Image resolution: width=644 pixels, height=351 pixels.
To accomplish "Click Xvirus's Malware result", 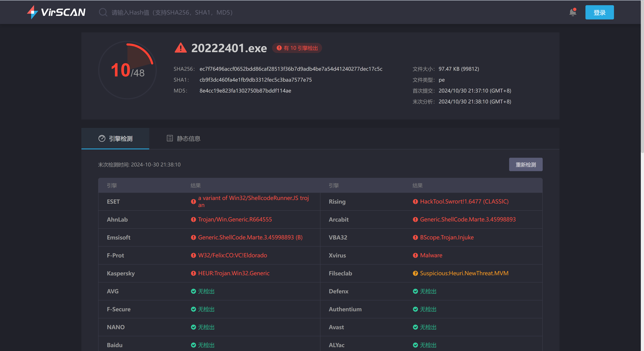I will click(431, 255).
